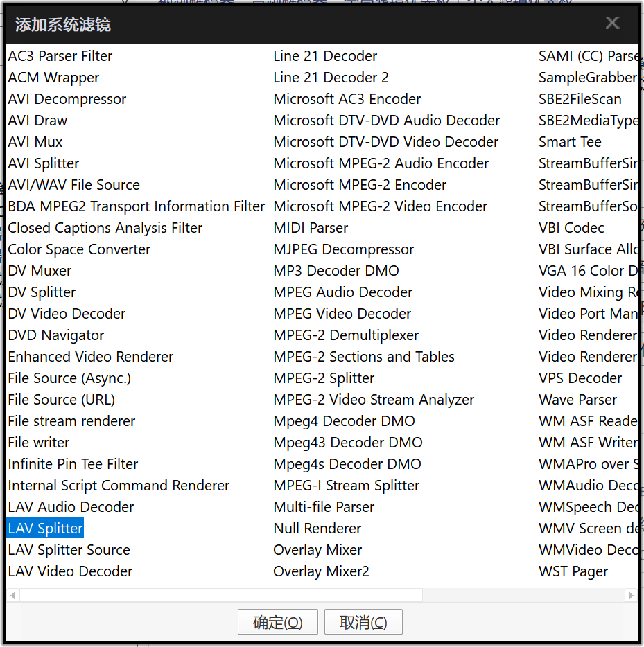Choose MJPEG Decompressor entry
The width and height of the screenshot is (644, 647).
coord(344,249)
